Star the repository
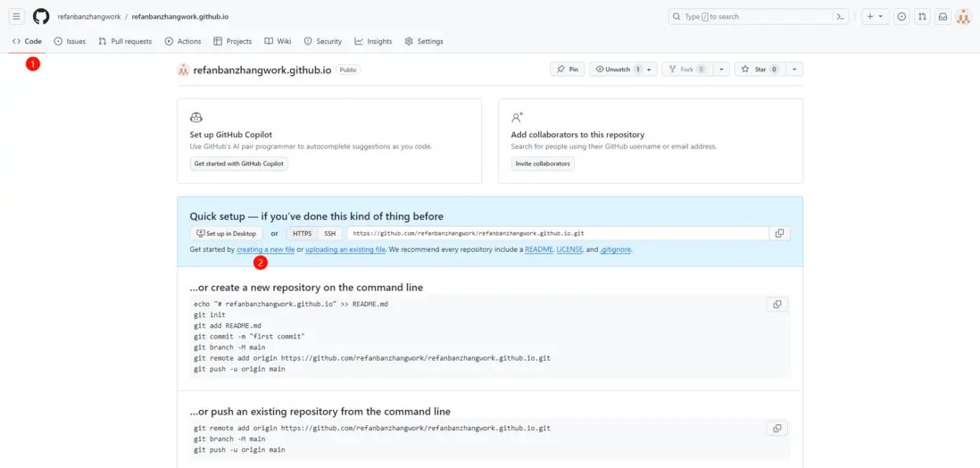 [x=760, y=70]
